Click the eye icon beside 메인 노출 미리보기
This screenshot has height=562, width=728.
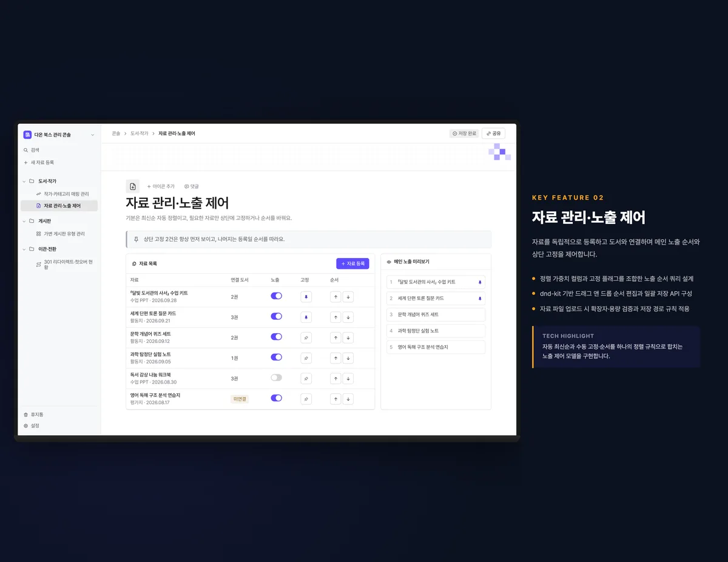pyautogui.click(x=389, y=262)
